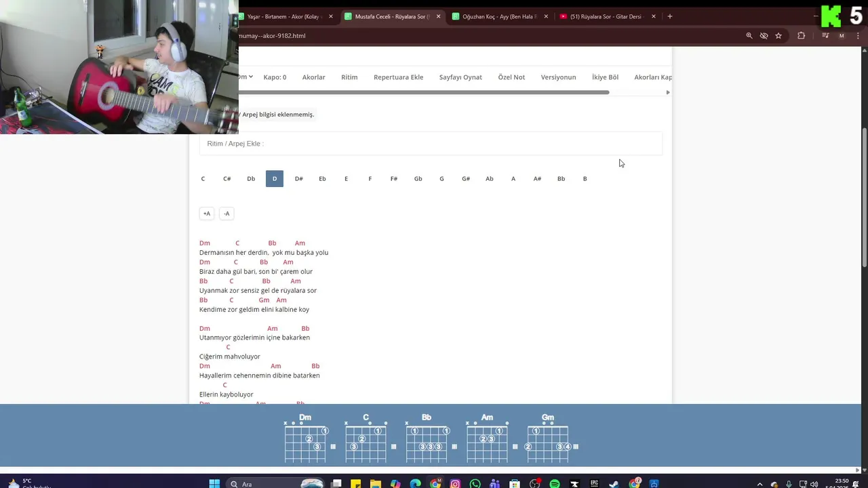Transpose to key Ab
This screenshot has width=868, height=488.
490,178
